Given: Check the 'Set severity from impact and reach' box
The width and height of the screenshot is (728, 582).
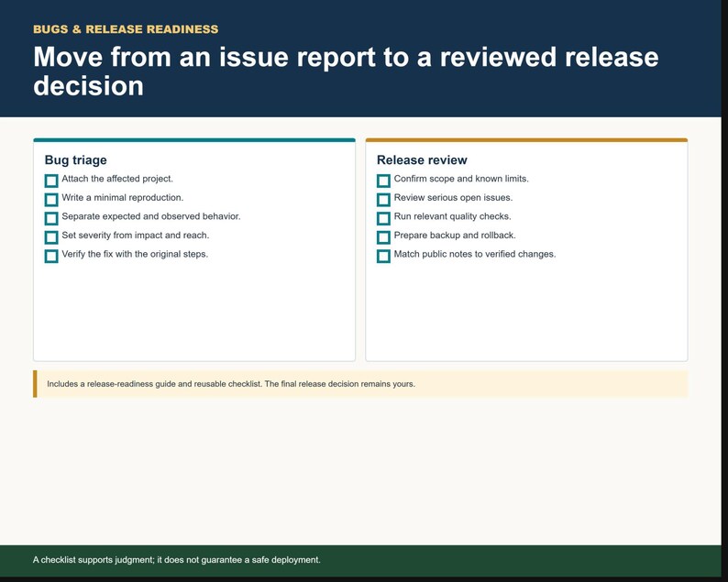Looking at the screenshot, I should click(51, 237).
